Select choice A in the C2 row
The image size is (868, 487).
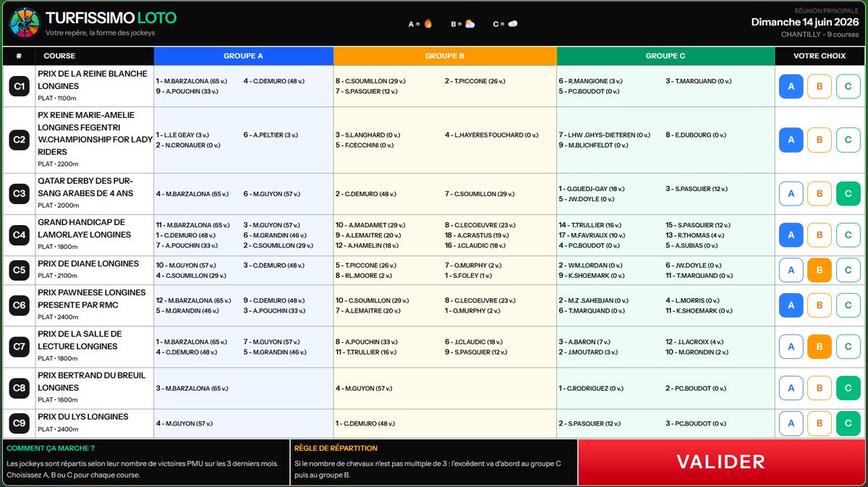coord(791,140)
